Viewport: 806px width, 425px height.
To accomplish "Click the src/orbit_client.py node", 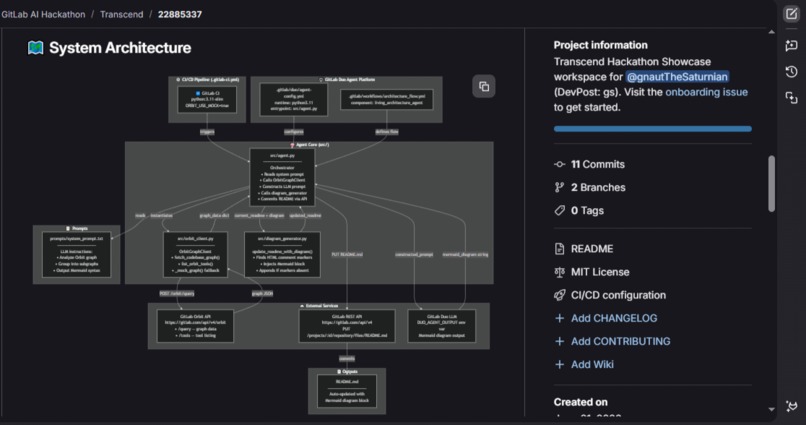I will click(x=195, y=254).
